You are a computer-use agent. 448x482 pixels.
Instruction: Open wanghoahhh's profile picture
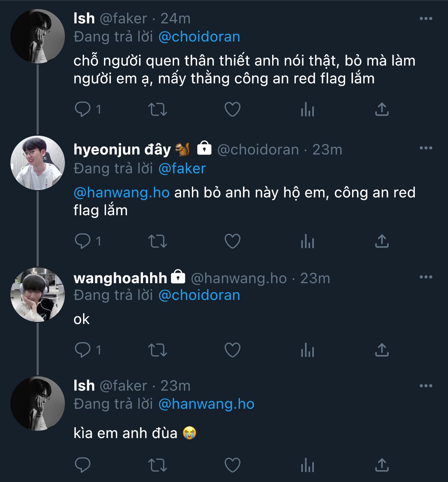38,295
